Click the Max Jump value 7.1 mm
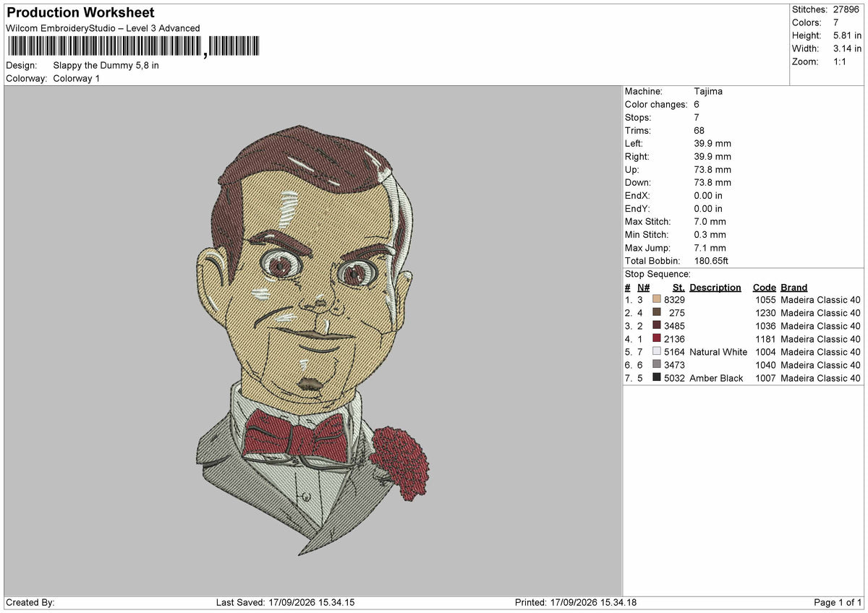This screenshot has height=613, width=868. click(x=710, y=248)
